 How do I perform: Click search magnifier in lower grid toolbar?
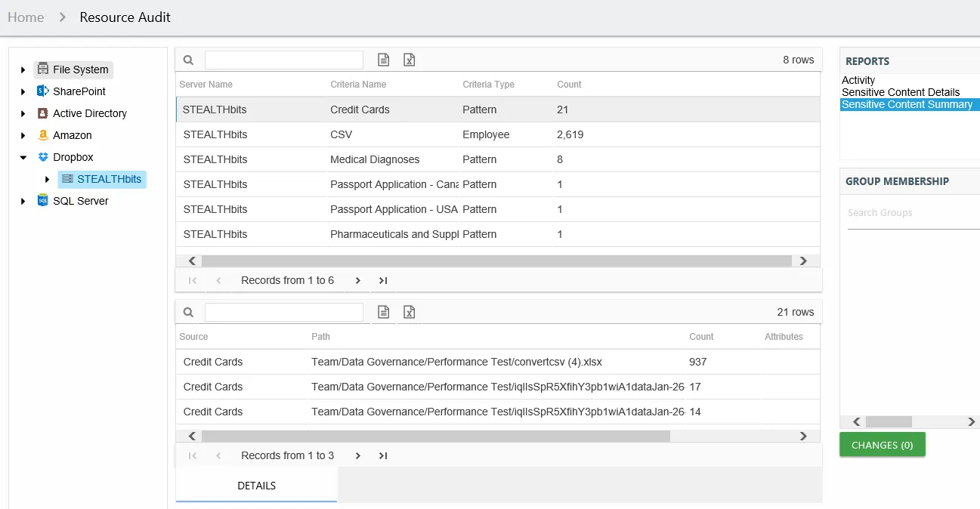click(x=189, y=312)
